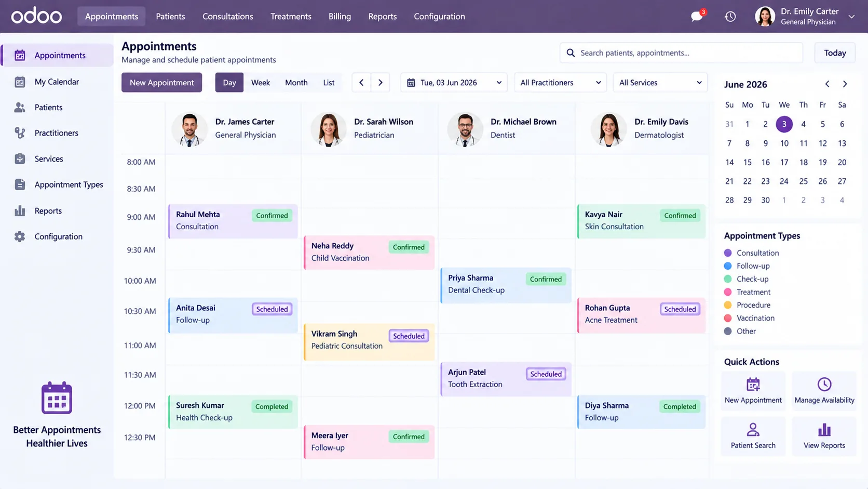The width and height of the screenshot is (868, 489).
Task: Go to next day arrow
Action: [x=381, y=83]
